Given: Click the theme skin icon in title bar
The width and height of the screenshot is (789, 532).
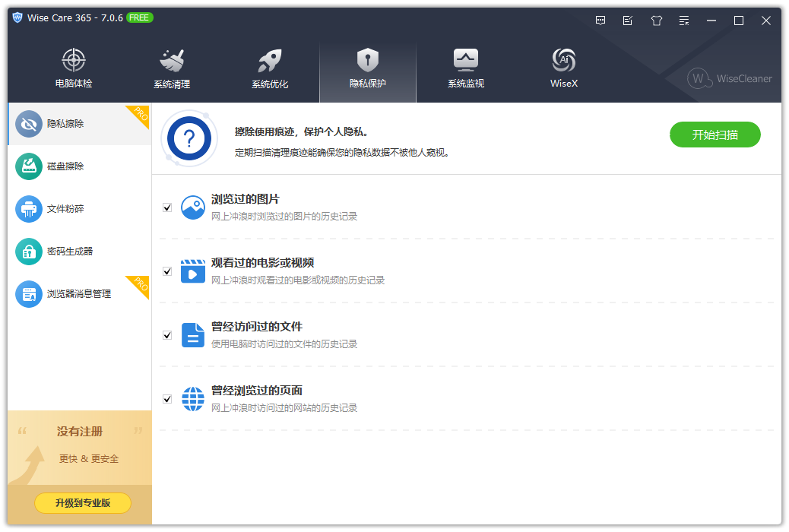Looking at the screenshot, I should pyautogui.click(x=656, y=21).
